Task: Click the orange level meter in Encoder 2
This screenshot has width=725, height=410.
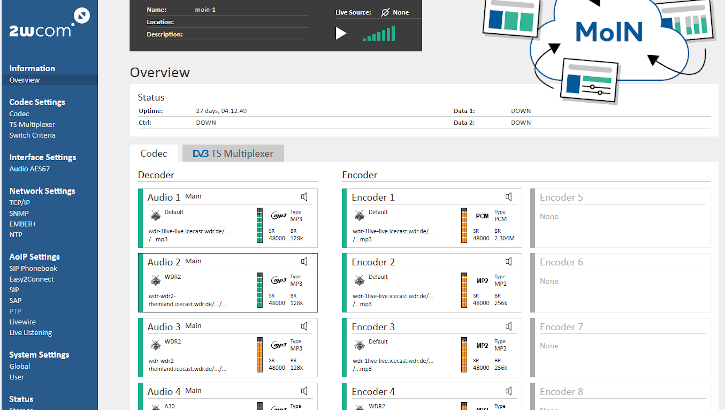Action: point(464,290)
